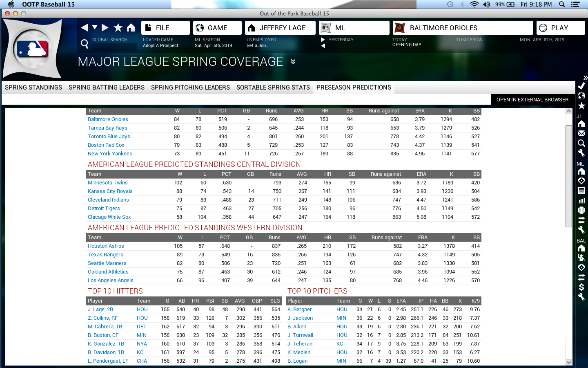
Task: Click the bookmarks star icon in top bar
Action: [x=118, y=27]
